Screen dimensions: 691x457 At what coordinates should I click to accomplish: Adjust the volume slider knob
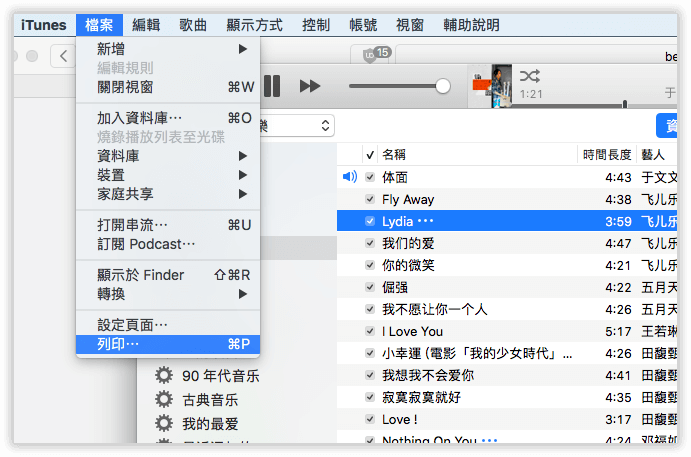coord(443,86)
